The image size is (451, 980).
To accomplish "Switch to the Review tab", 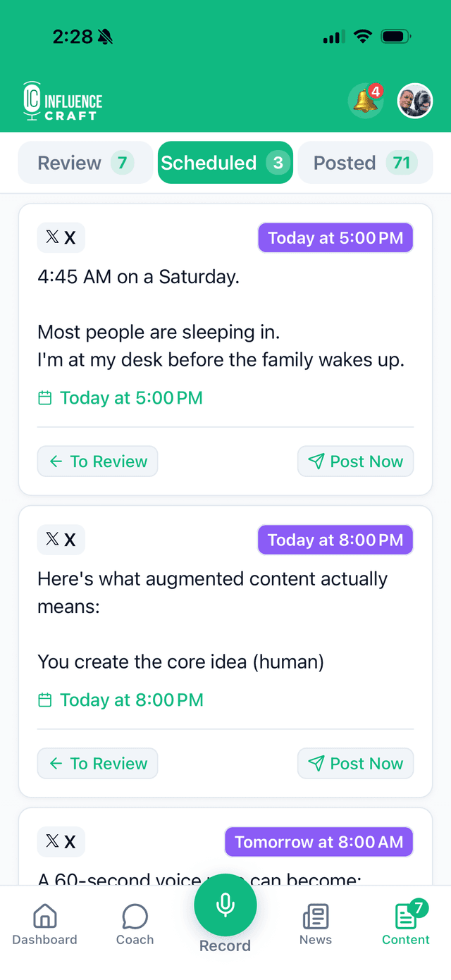I will [x=85, y=163].
